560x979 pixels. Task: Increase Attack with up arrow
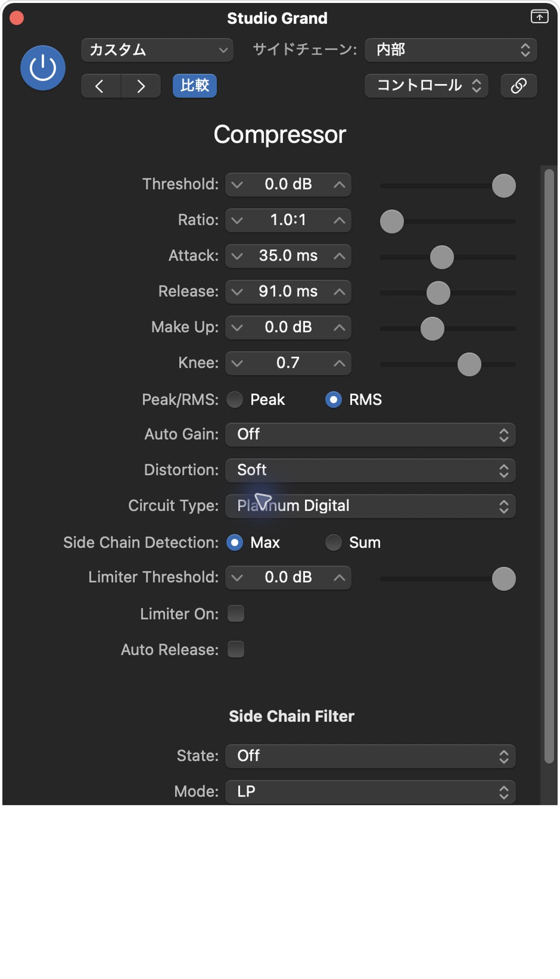point(340,256)
